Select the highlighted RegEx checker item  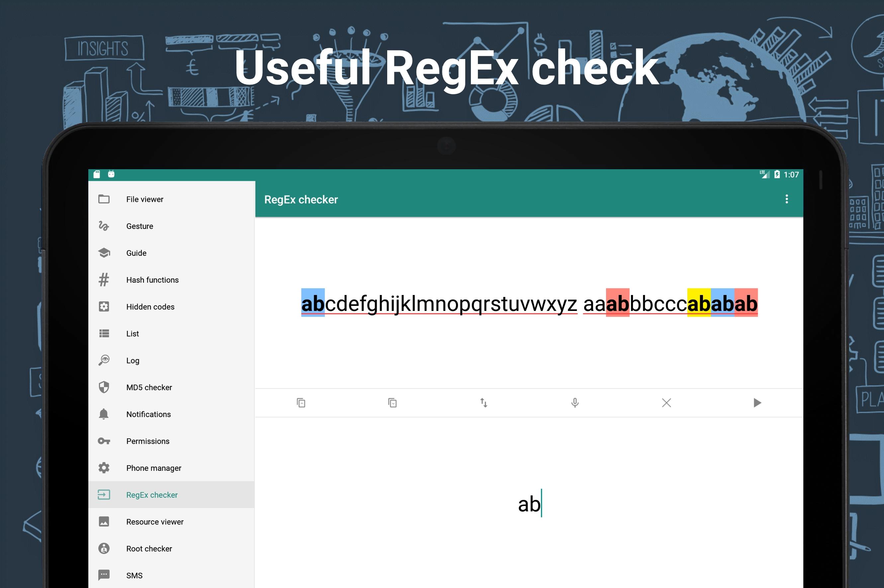[x=171, y=495]
